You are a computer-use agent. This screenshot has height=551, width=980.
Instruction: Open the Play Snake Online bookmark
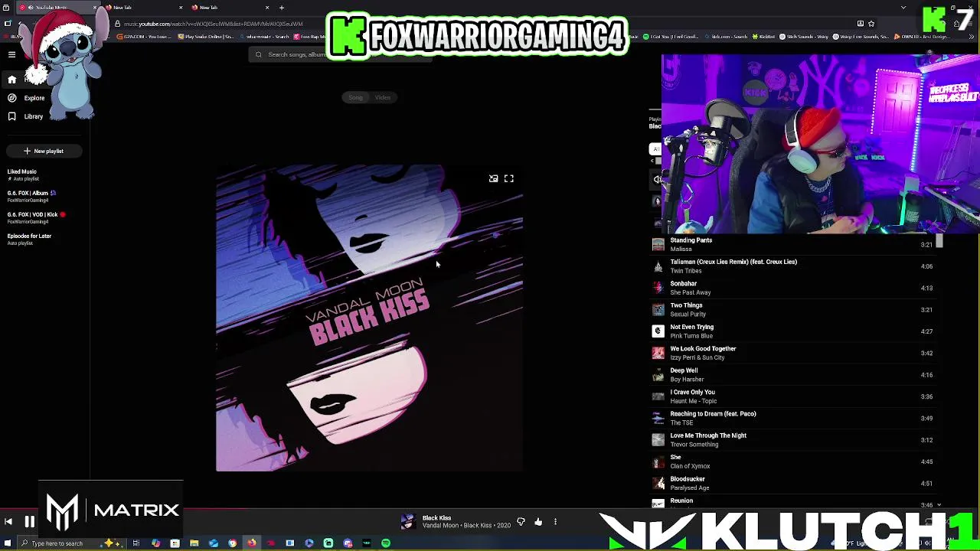[x=205, y=37]
